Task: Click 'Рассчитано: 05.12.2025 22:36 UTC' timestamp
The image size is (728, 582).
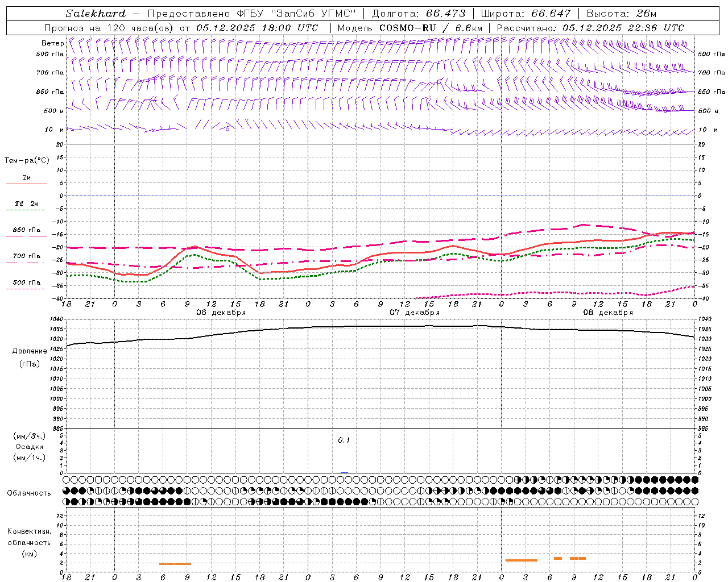Action: (590, 28)
